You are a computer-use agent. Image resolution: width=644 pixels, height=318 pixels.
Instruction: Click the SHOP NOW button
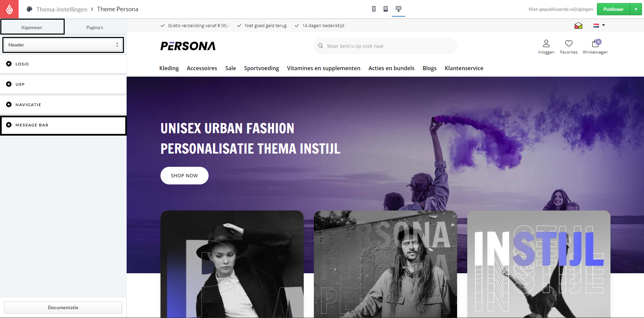185,176
